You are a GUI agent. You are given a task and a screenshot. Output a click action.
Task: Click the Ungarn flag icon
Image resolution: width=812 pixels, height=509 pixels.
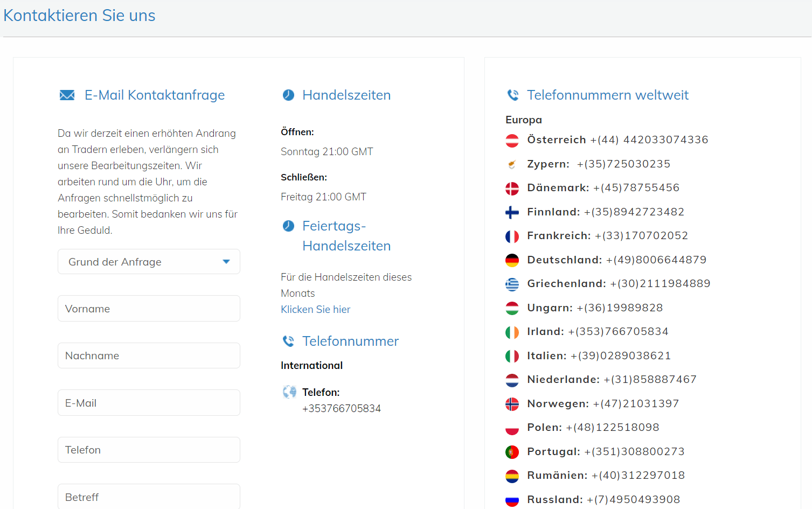pos(512,308)
